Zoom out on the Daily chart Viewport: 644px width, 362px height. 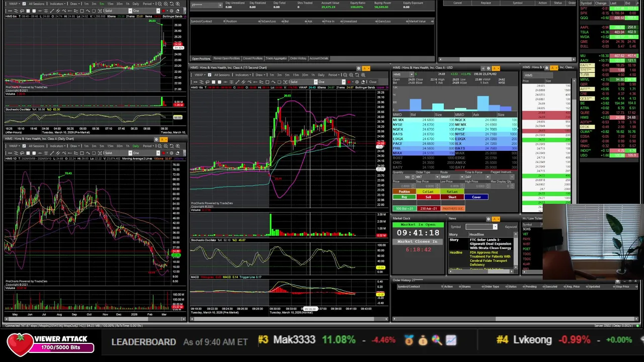pyautogui.click(x=159, y=146)
